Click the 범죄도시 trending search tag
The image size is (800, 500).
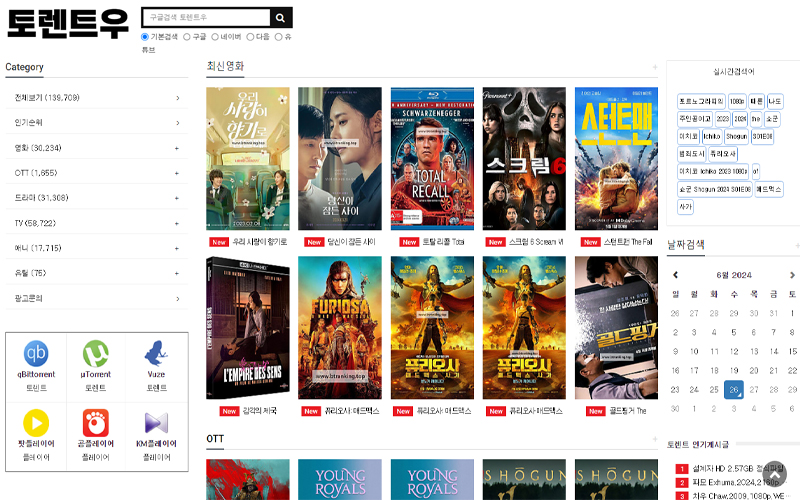691,154
